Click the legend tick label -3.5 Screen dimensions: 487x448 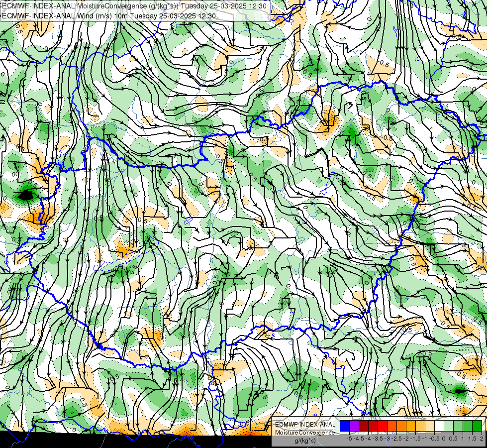pyautogui.click(x=378, y=439)
